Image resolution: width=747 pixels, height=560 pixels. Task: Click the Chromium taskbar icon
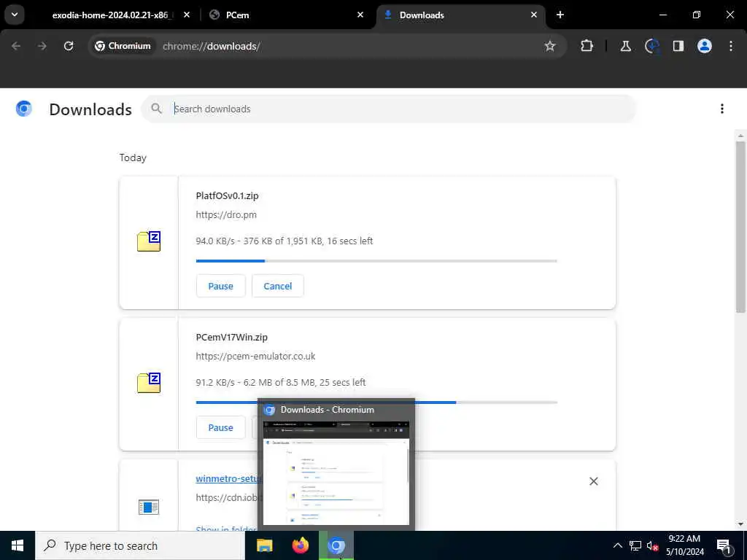(x=336, y=545)
